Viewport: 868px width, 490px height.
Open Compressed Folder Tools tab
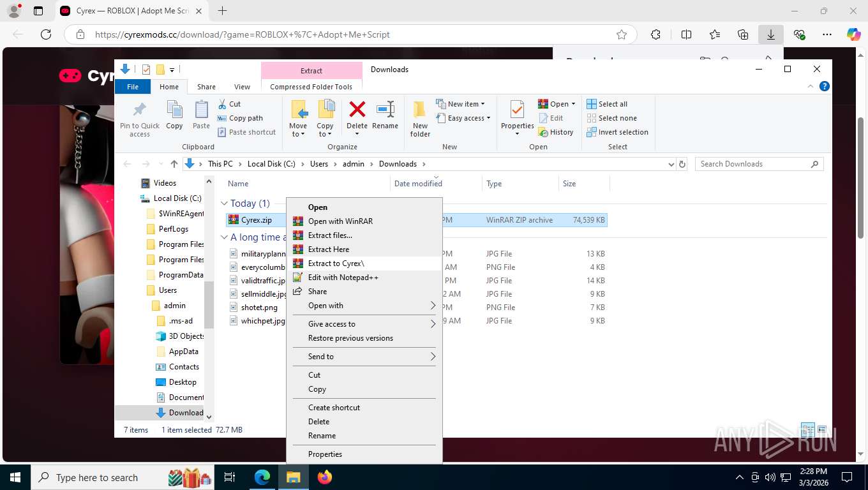311,87
